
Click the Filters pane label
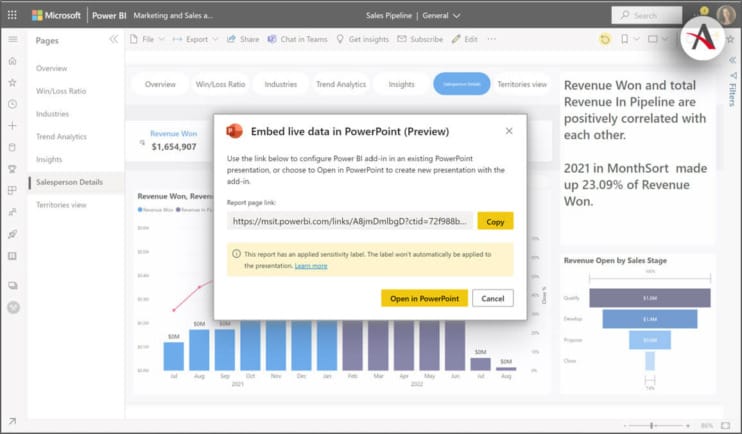[733, 95]
